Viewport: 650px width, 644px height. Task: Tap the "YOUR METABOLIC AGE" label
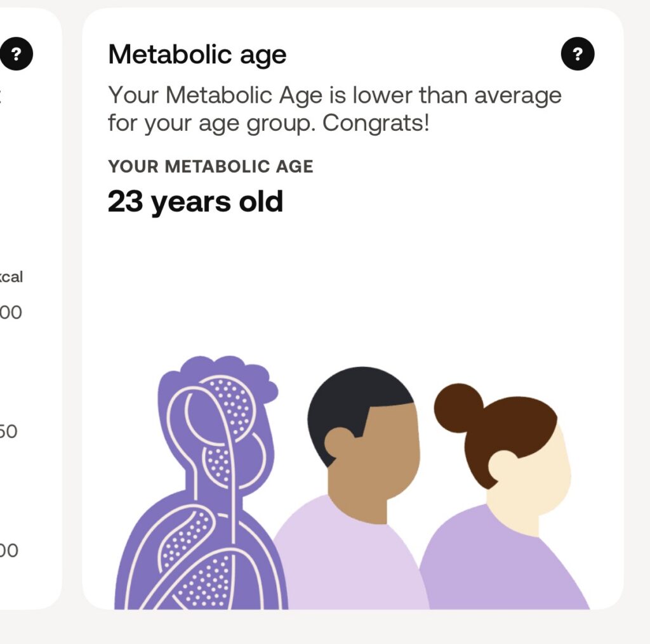point(211,167)
